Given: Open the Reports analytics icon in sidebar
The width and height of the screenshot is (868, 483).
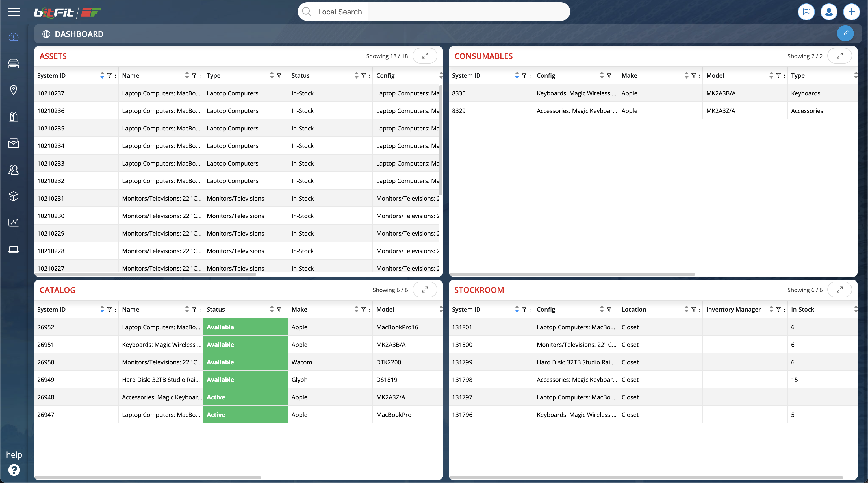Looking at the screenshot, I should [x=14, y=223].
